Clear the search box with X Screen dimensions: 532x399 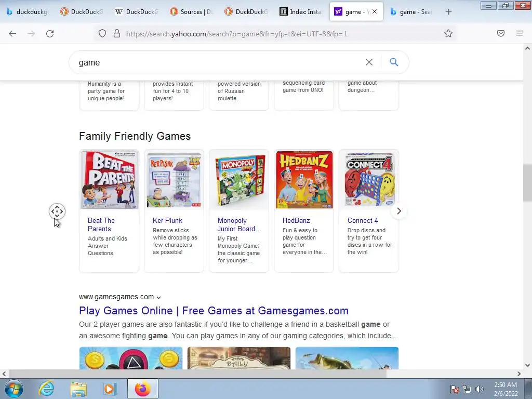369,62
